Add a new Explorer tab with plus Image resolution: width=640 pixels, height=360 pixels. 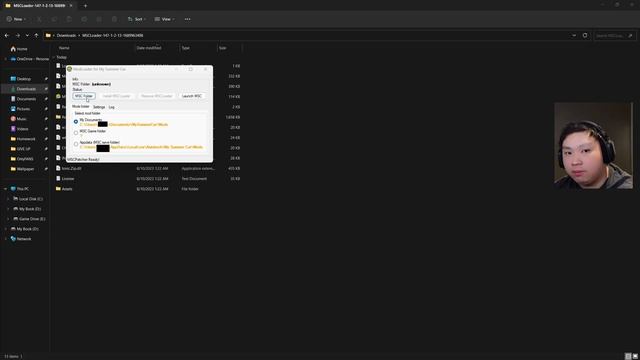(x=85, y=6)
